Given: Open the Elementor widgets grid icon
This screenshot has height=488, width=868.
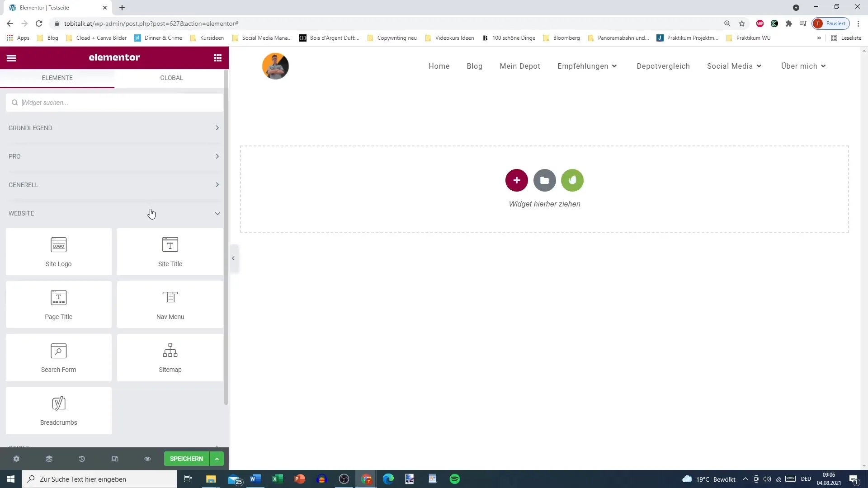Looking at the screenshot, I should 217,58.
